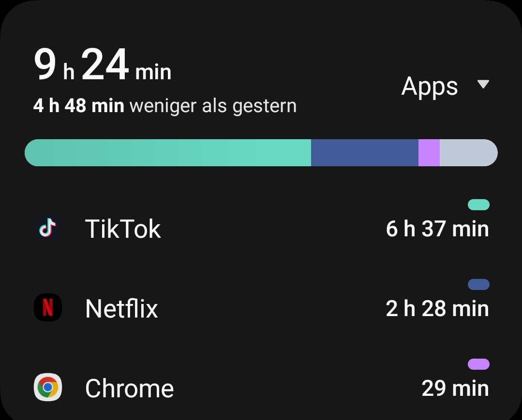The height and width of the screenshot is (420, 522).
Task: Tap Chrome's 29 min duration
Action: pos(455,388)
